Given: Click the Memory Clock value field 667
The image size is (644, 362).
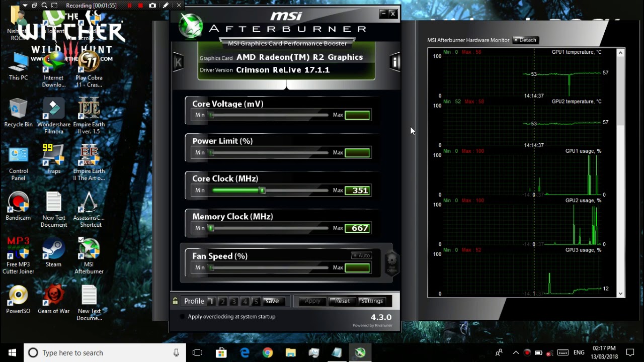Looking at the screenshot, I should click(358, 228).
